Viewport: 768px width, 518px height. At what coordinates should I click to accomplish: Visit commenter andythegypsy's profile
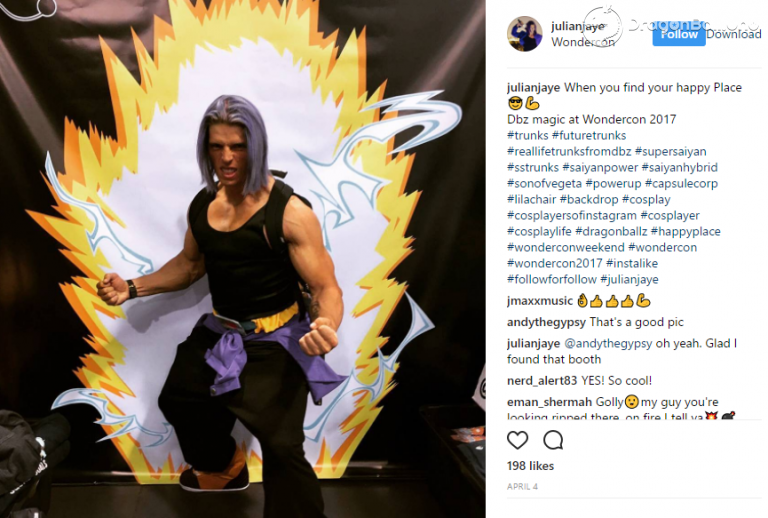546,322
